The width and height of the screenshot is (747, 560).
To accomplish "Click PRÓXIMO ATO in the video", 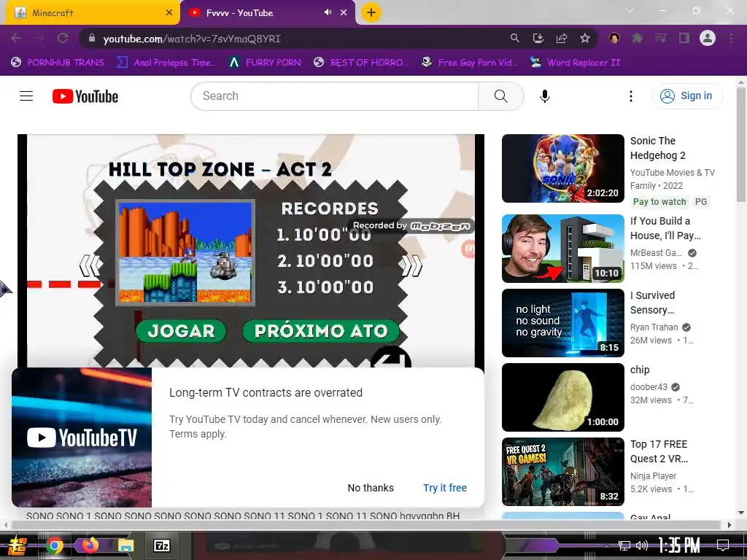I will pyautogui.click(x=321, y=331).
